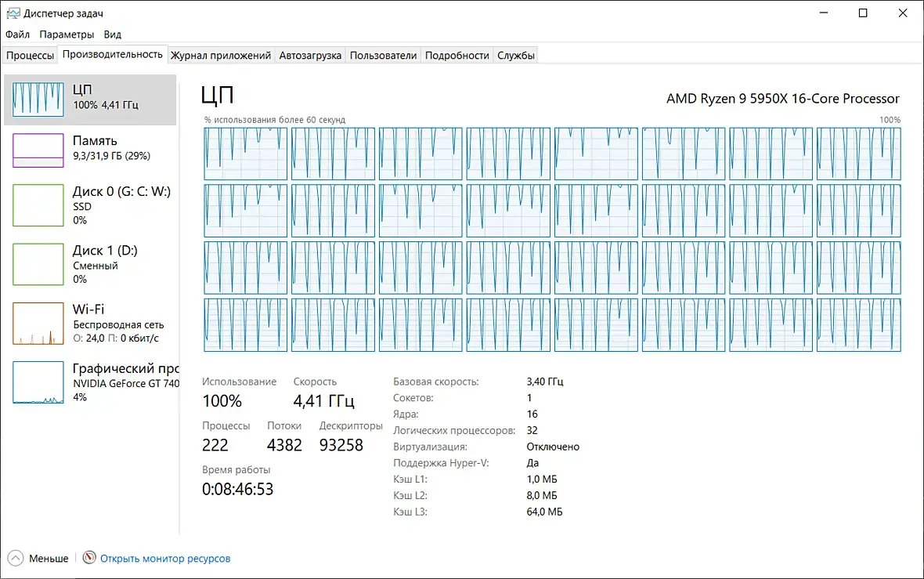
Task: Select the CPU (ЦП) mini graph thumbnail
Action: coord(38,99)
